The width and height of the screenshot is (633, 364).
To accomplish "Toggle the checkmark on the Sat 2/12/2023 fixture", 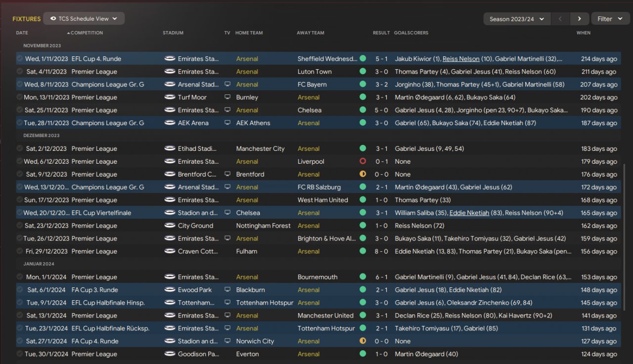I will tap(20, 149).
